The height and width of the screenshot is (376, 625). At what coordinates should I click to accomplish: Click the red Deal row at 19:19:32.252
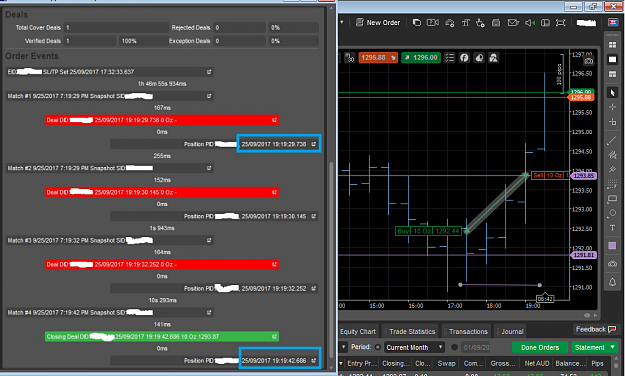click(162, 264)
